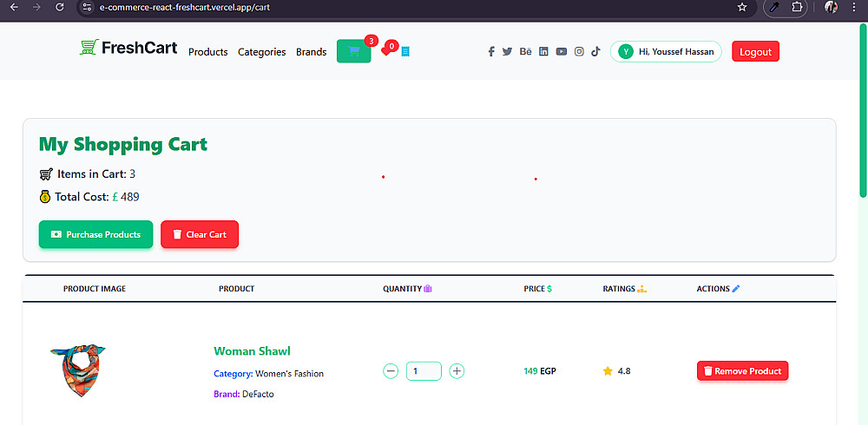Visit the Facebook social icon
Image resolution: width=868 pixels, height=425 pixels.
491,51
